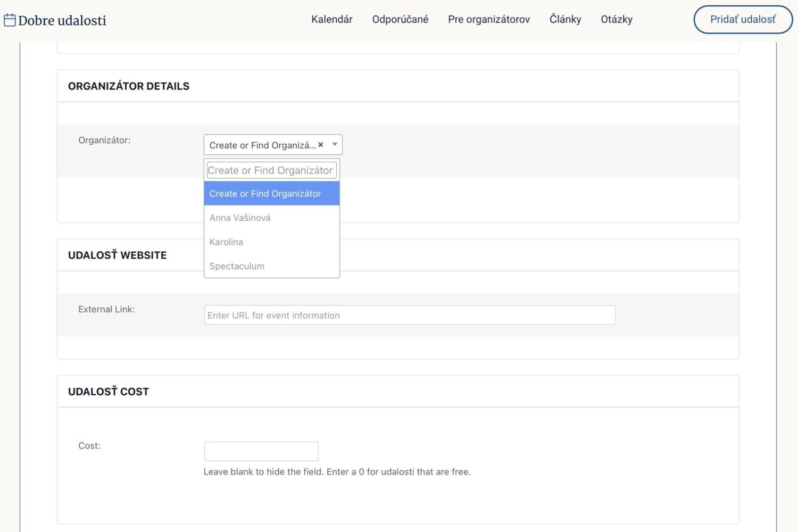
Task: Click the Organizátor Details section header
Action: click(129, 86)
